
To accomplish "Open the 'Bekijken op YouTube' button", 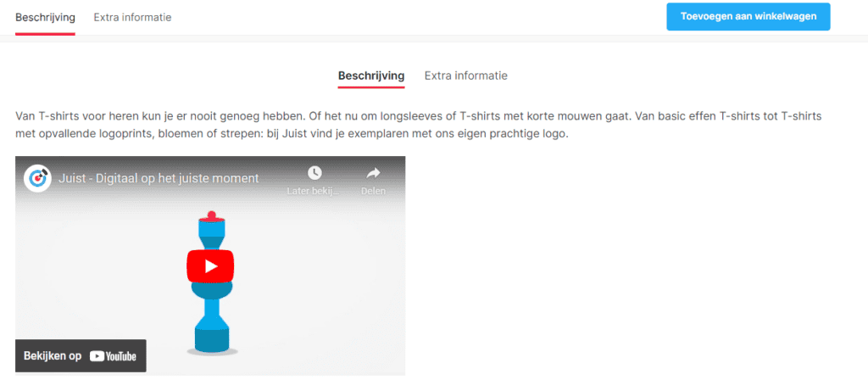I will (81, 356).
